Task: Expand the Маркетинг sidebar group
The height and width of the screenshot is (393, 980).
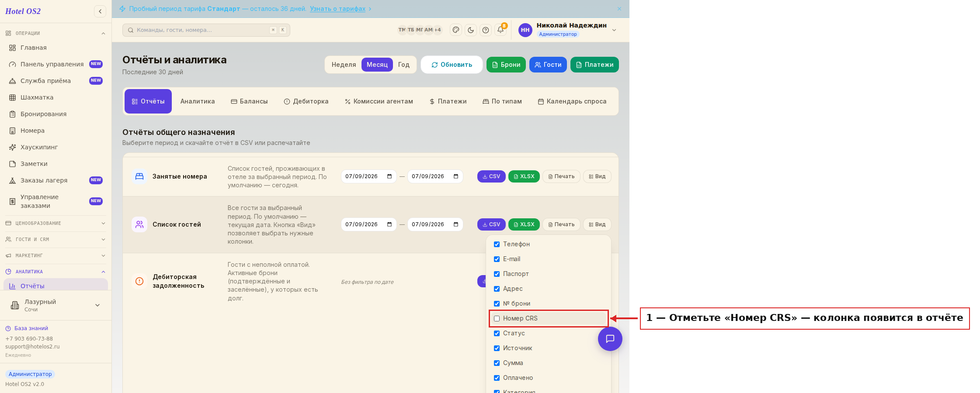Action: (x=56, y=255)
